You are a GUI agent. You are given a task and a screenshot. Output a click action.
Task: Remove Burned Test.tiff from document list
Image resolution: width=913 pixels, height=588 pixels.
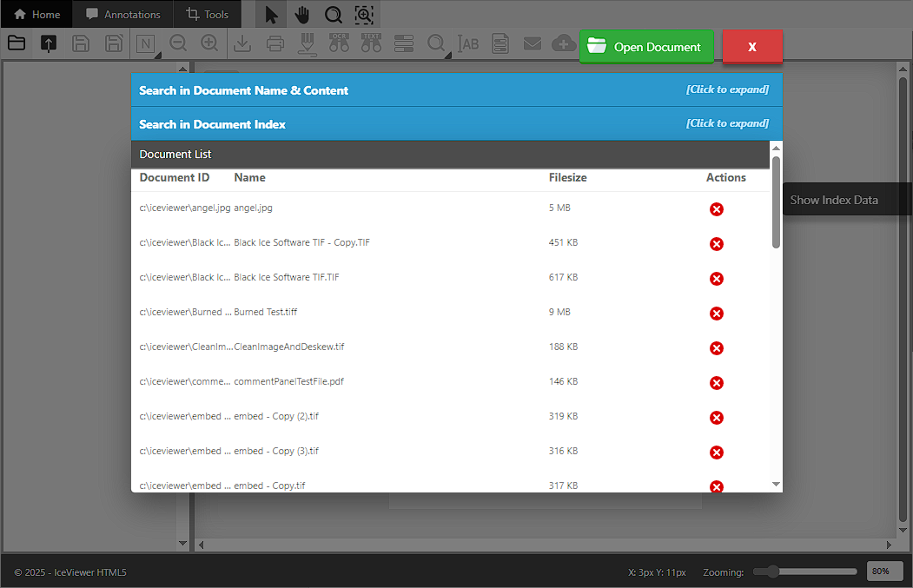coord(717,314)
